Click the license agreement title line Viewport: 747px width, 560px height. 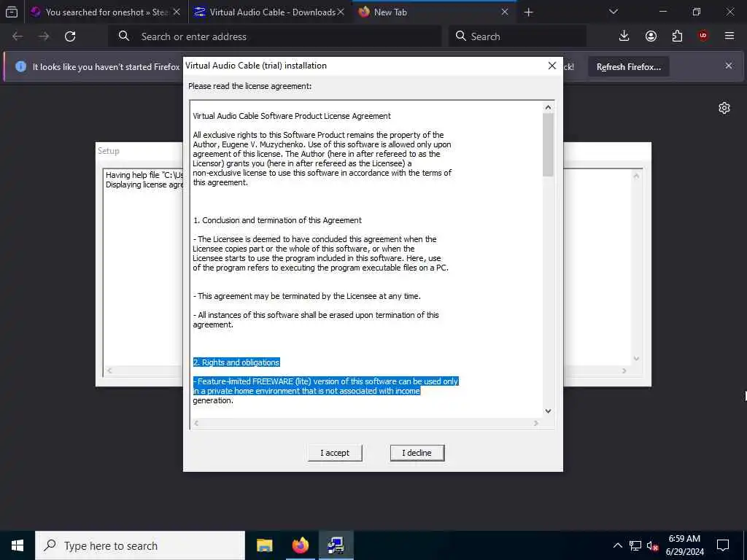tap(292, 116)
